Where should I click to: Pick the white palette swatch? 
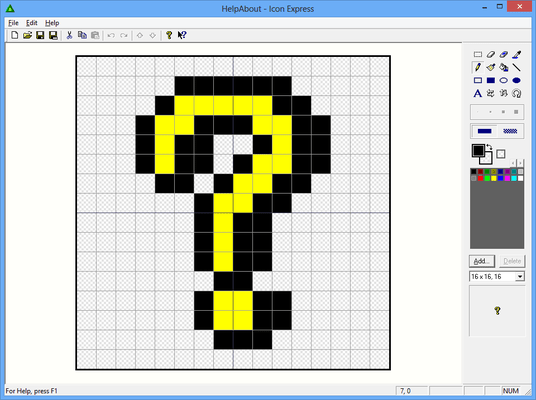520,178
